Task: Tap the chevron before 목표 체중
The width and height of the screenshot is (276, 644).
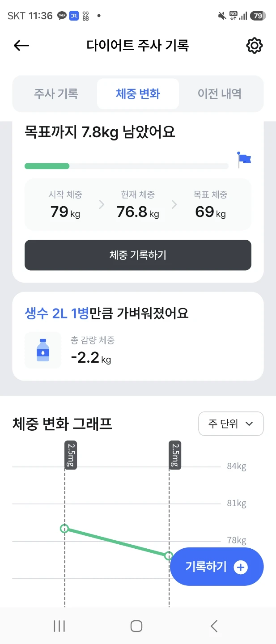Action: (x=174, y=204)
